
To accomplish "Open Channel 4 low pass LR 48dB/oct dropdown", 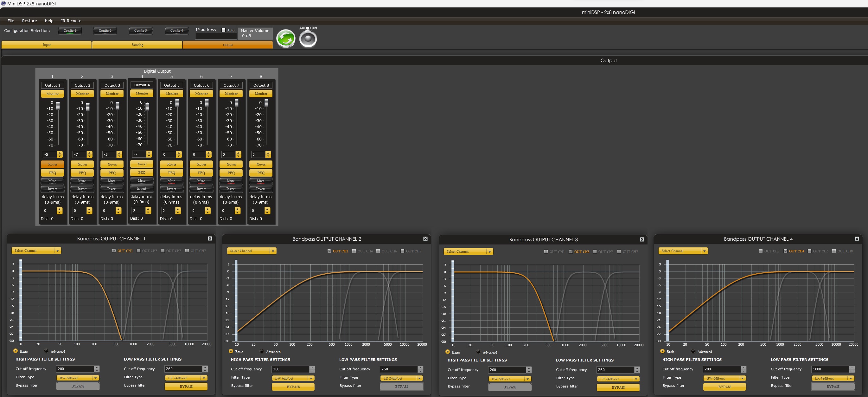I will click(833, 378).
